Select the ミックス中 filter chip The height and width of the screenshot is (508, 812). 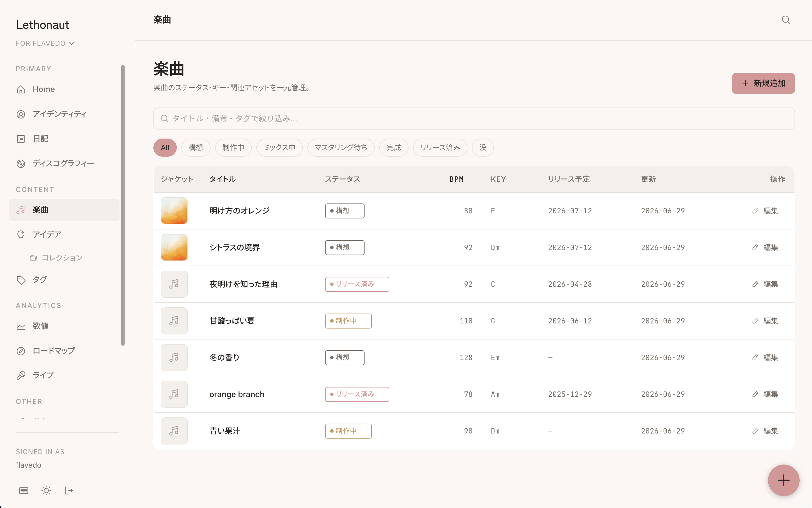coord(279,148)
